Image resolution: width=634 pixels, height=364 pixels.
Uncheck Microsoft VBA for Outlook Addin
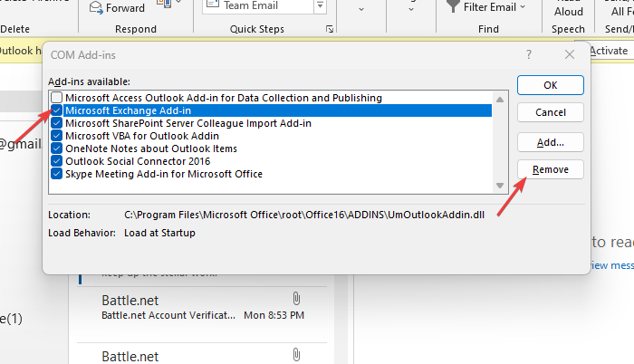point(56,136)
